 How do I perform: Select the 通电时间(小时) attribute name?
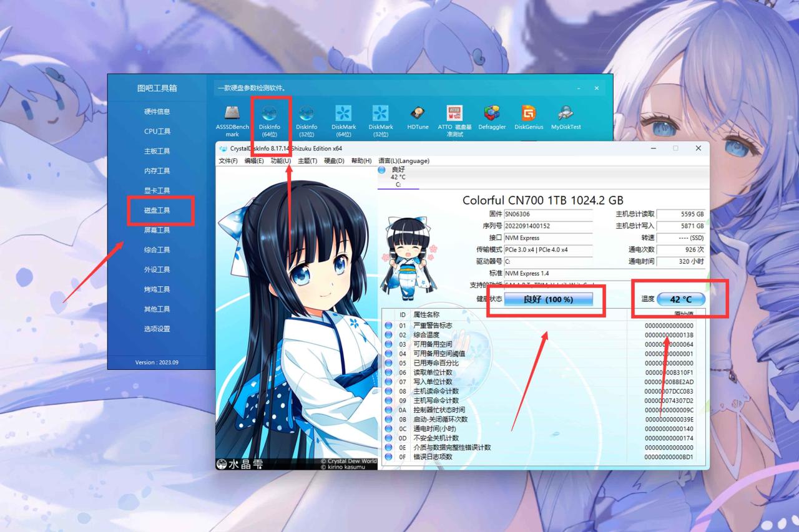point(434,428)
